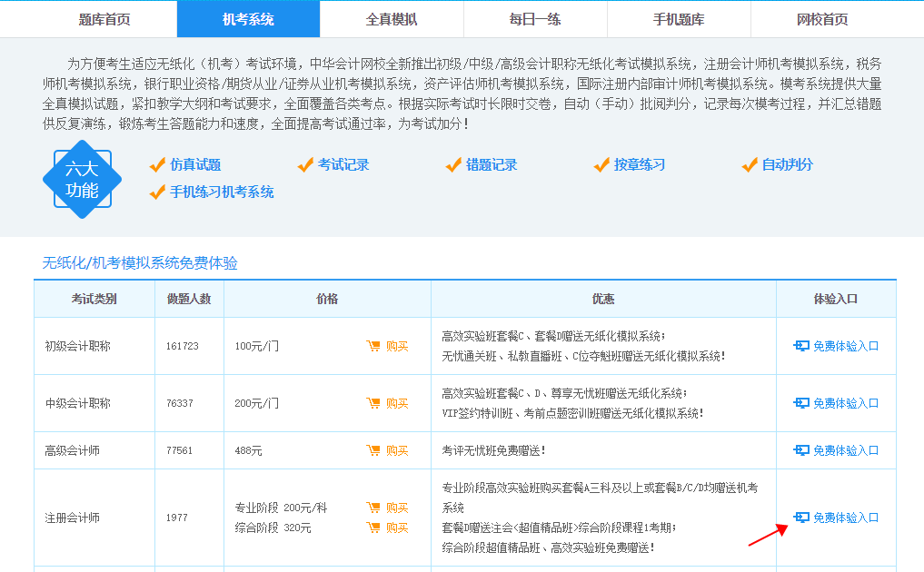924x572 pixels.
Task: Click the checkmark icon before 仿真试题
Action: tap(157, 166)
